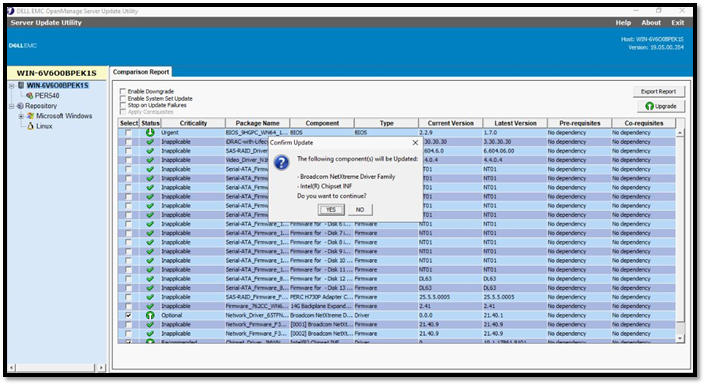This screenshot has height=386, width=706.
Task: Click the latest version cell 21.40.1
Action: coord(515,315)
